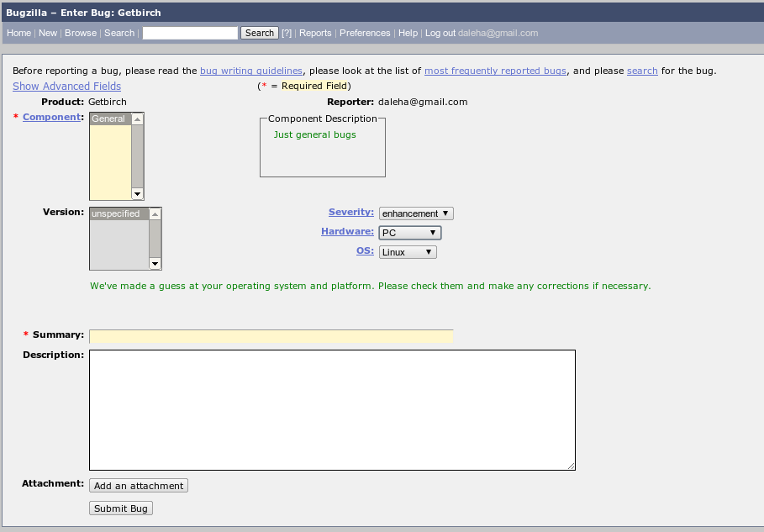Open the Search page link
Screen dimensions: 764x532
click(119, 33)
